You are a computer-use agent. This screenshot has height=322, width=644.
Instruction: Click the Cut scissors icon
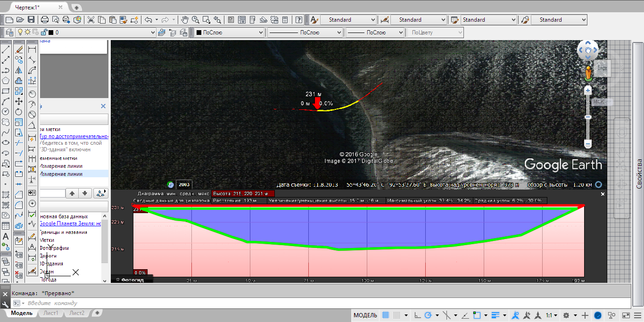pyautogui.click(x=91, y=20)
